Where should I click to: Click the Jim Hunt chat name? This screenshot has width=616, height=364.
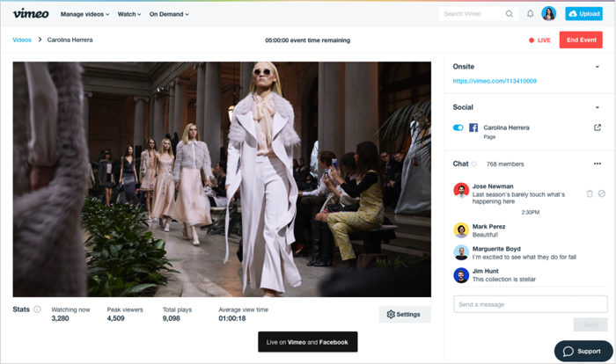pos(485,271)
